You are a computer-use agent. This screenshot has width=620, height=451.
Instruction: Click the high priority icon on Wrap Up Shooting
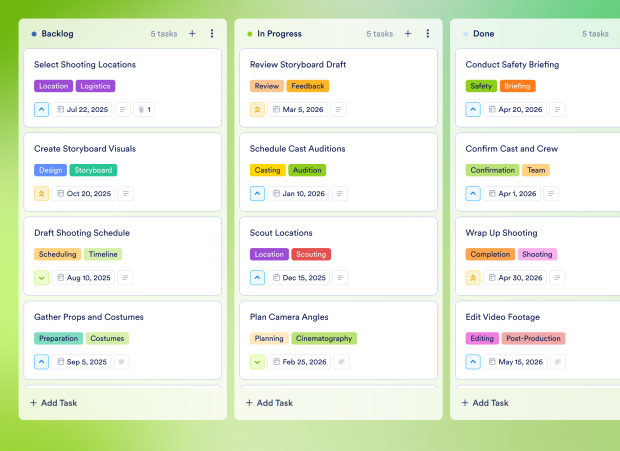click(473, 278)
